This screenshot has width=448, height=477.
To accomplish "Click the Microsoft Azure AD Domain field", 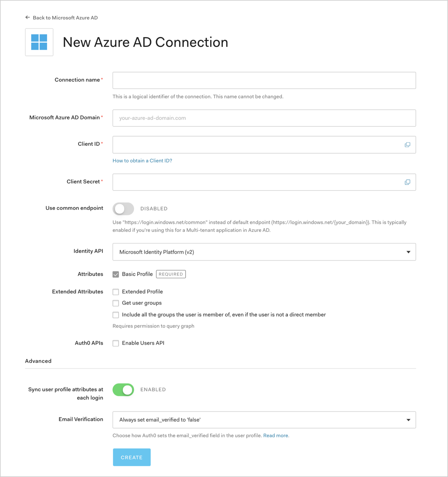I will tap(264, 118).
